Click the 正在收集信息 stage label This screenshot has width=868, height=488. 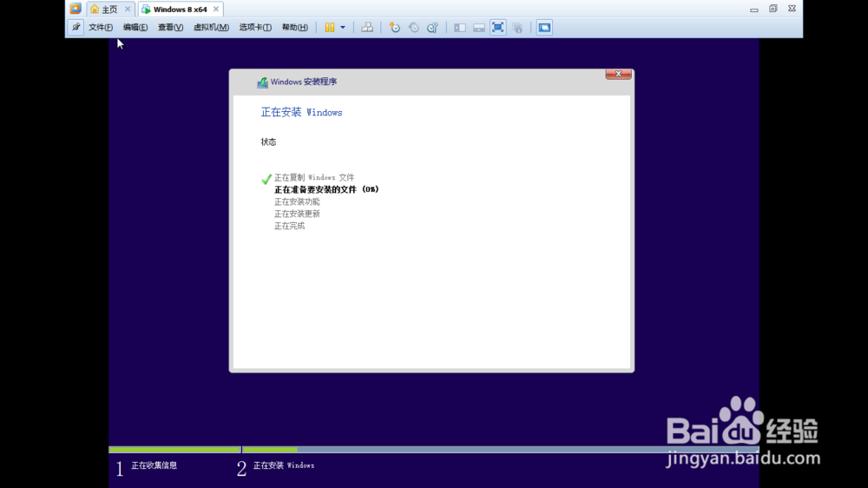coord(154,465)
